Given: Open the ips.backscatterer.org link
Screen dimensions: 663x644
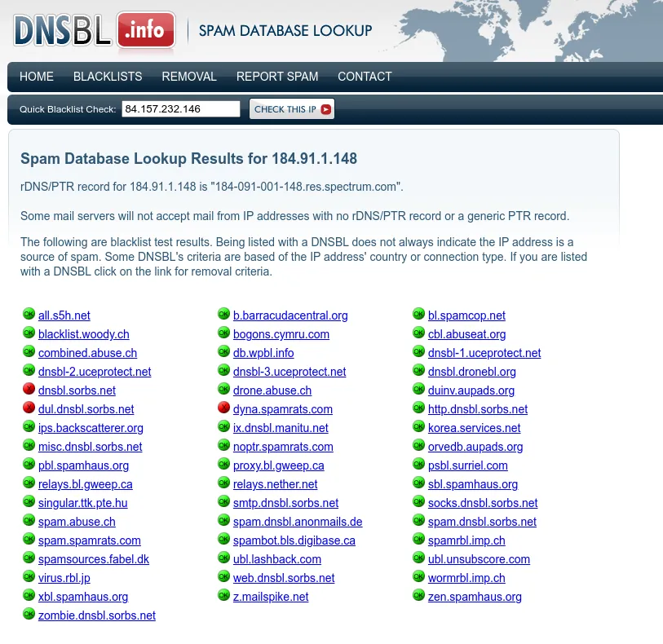Looking at the screenshot, I should (91, 428).
